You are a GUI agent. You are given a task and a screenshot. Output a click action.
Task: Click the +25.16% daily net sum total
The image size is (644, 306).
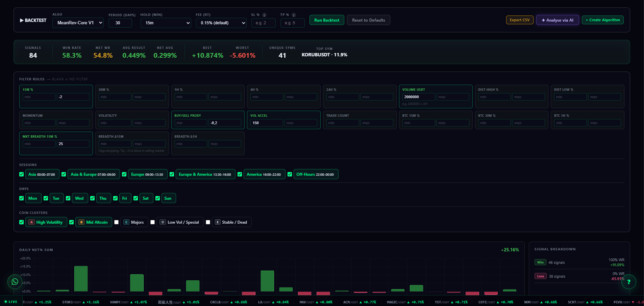point(510,250)
